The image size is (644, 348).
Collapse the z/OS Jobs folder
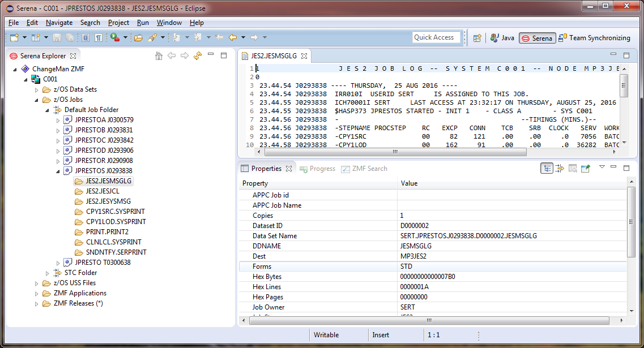pyautogui.click(x=37, y=100)
